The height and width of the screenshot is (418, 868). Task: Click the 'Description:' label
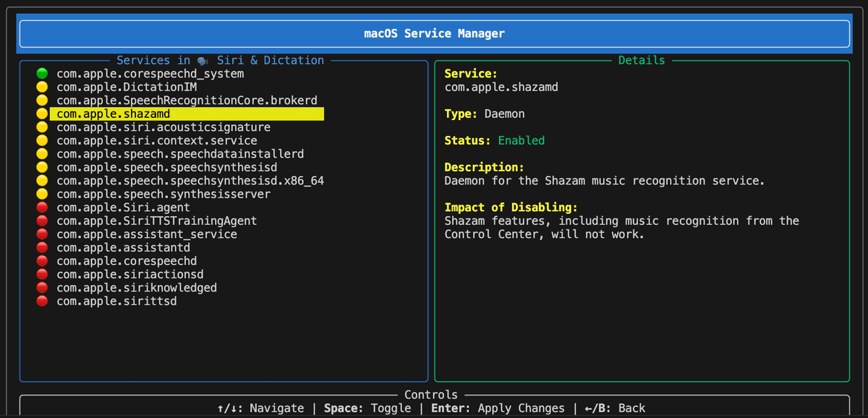click(485, 167)
